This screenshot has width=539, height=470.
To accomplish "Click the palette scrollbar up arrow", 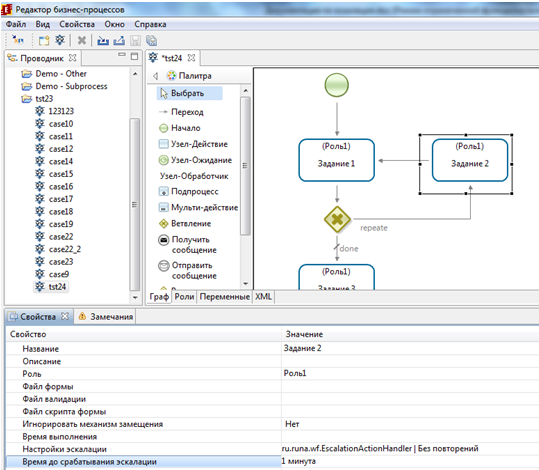I will [245, 91].
